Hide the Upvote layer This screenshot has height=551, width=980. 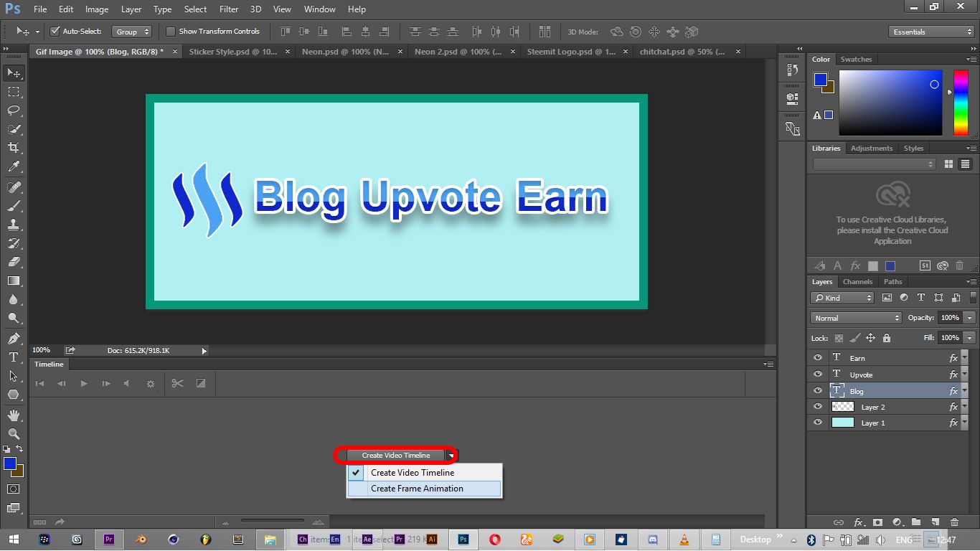click(818, 374)
